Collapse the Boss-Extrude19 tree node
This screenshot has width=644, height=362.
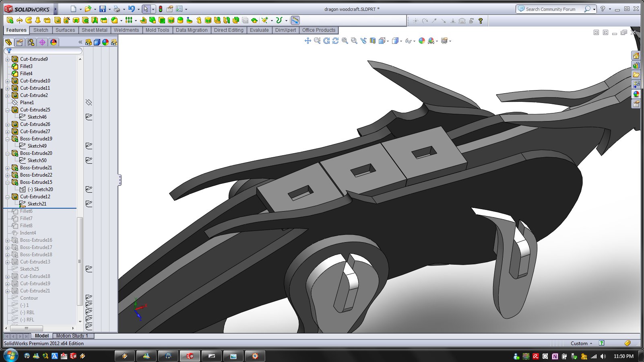[7, 139]
